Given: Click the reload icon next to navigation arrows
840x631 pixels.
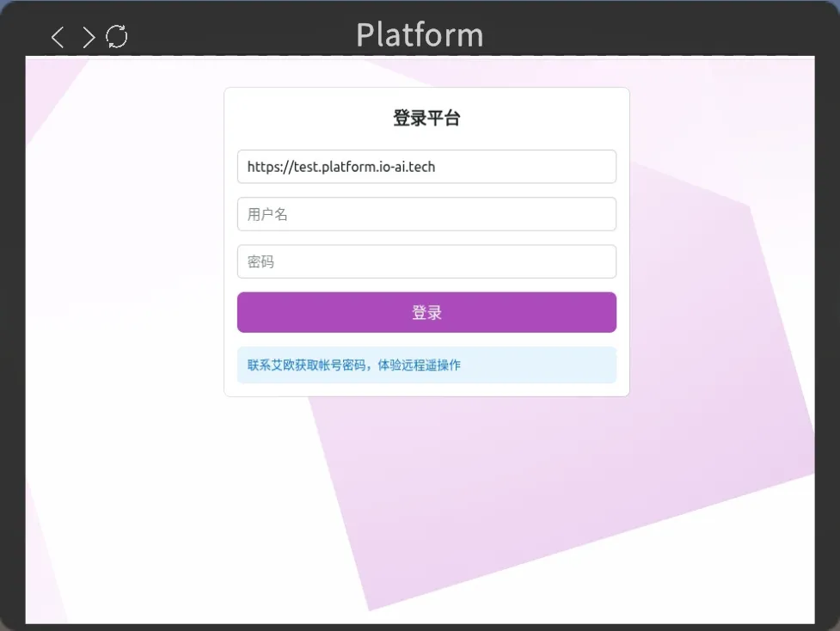Looking at the screenshot, I should click(x=117, y=37).
